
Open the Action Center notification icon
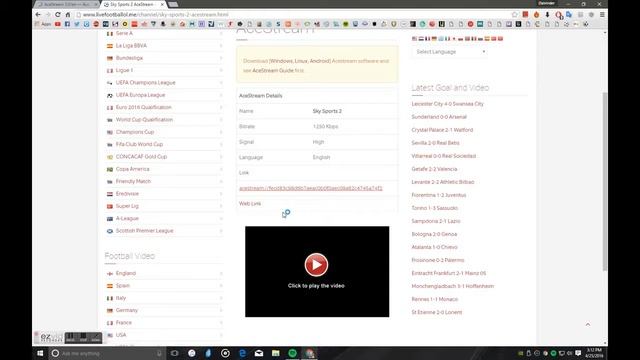(x=578, y=353)
